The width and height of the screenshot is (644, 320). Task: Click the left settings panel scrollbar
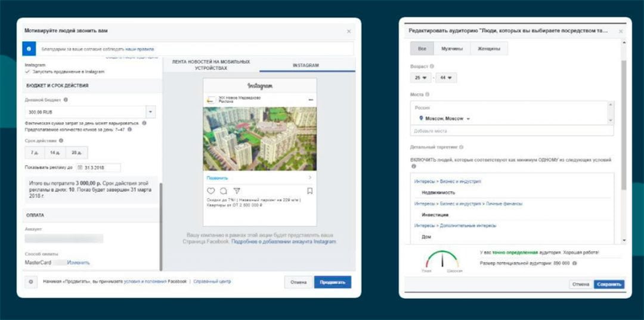coord(160,226)
